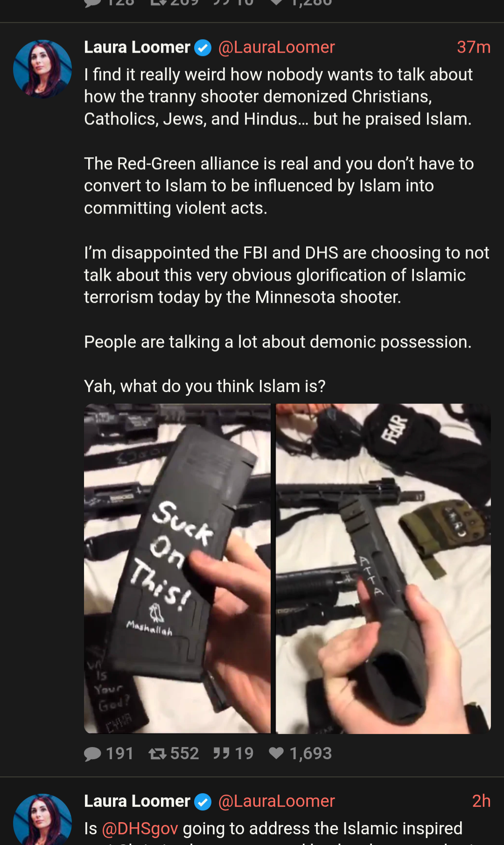Click the retweet icon with 552

point(157,754)
